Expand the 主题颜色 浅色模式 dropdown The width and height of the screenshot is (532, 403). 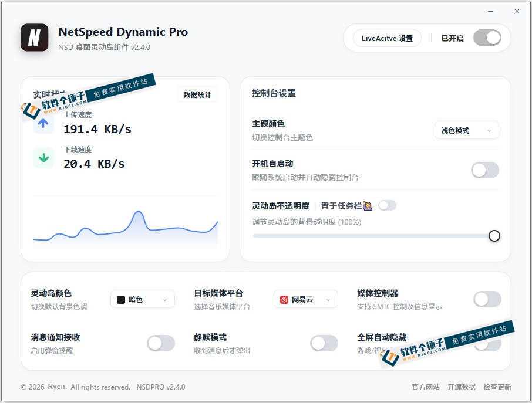pyautogui.click(x=466, y=130)
